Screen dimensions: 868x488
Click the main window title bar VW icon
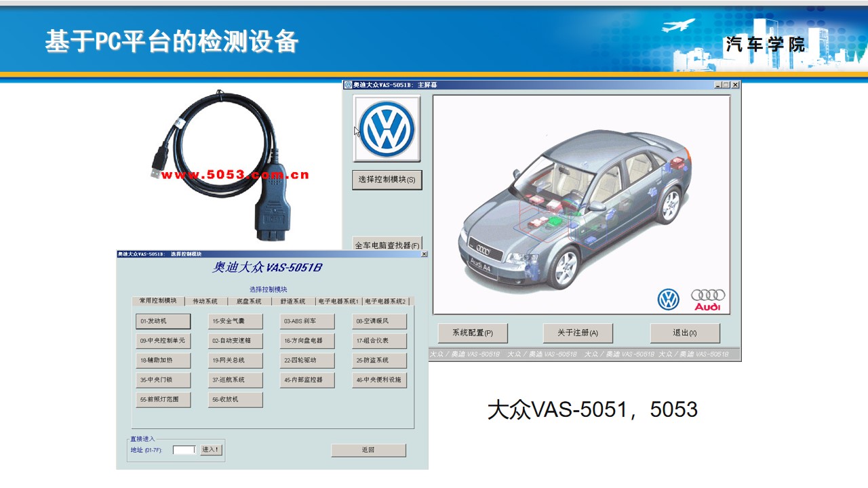[x=349, y=85]
